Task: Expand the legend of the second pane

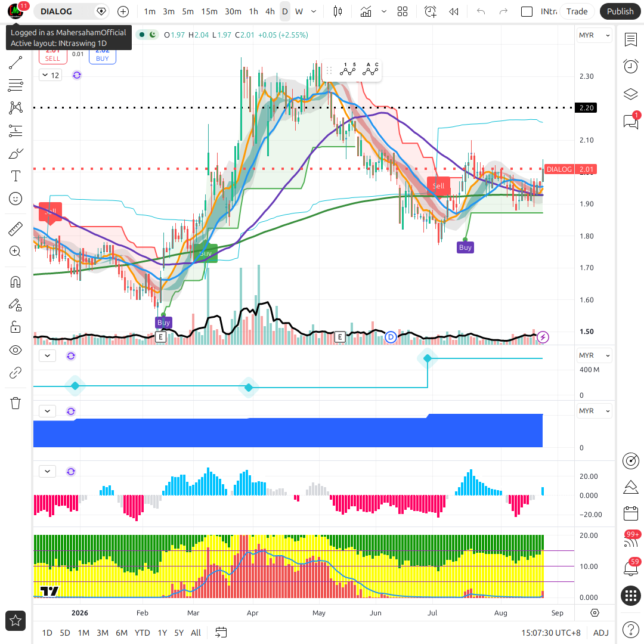Action: 47,355
